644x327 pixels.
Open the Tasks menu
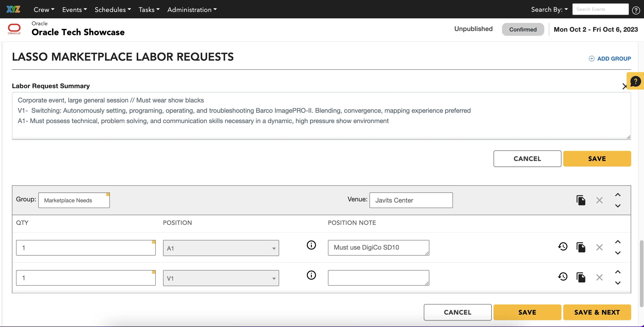pos(149,9)
